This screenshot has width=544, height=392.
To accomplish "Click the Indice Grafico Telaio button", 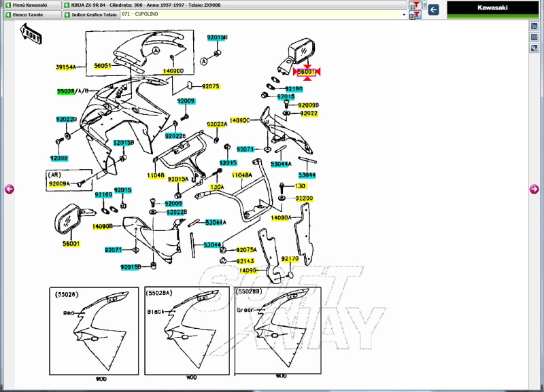I will click(90, 14).
